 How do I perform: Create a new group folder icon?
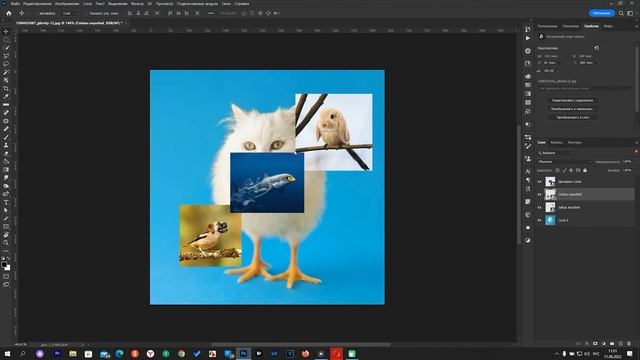(x=612, y=344)
